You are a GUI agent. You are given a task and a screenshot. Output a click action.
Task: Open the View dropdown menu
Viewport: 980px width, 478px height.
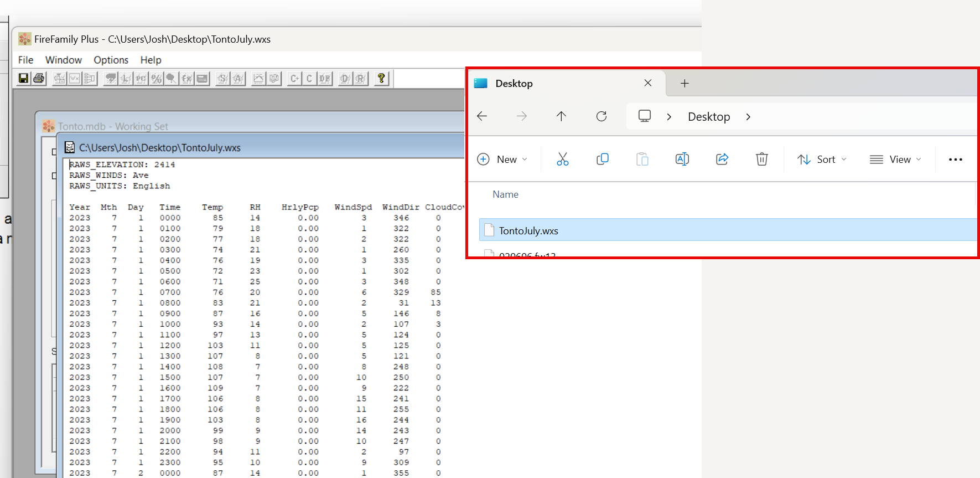point(895,160)
